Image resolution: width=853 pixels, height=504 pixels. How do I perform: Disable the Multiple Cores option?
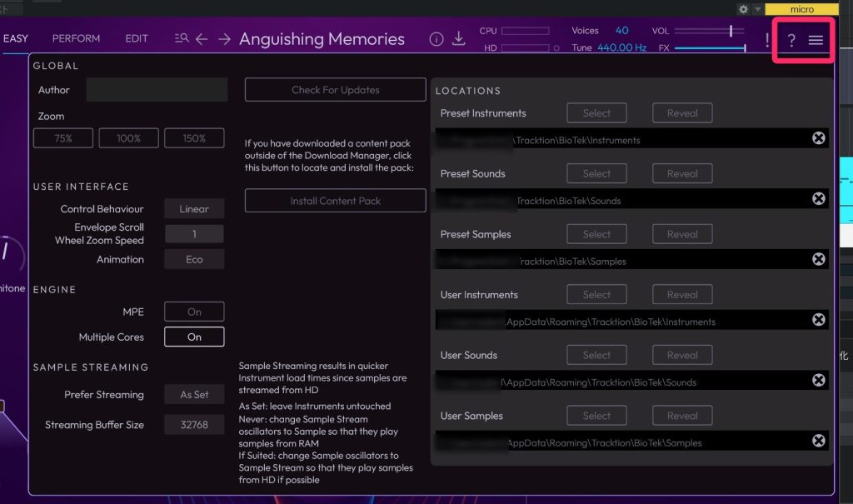pos(194,337)
